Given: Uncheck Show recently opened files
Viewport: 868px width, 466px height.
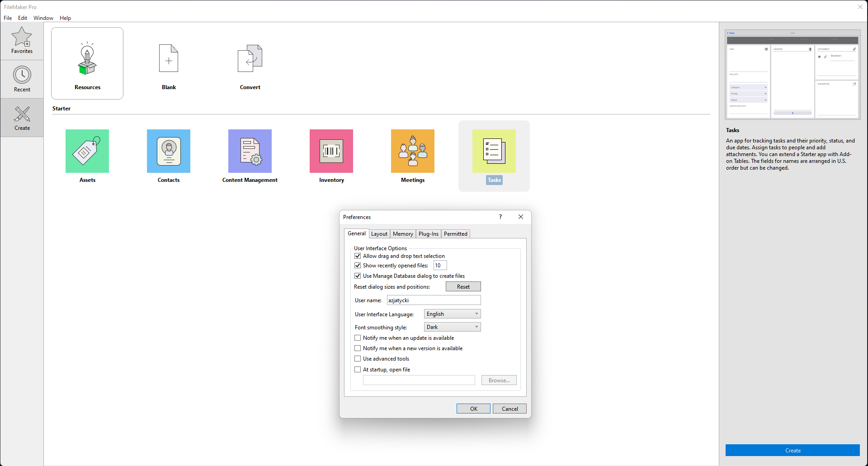Looking at the screenshot, I should pyautogui.click(x=358, y=266).
